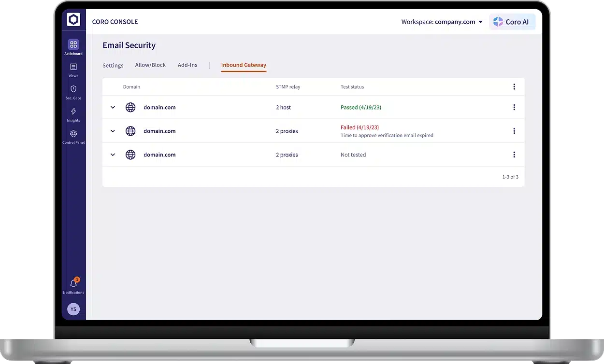Open the table header three-dot menu
Image resolution: width=604 pixels, height=364 pixels.
tap(514, 87)
